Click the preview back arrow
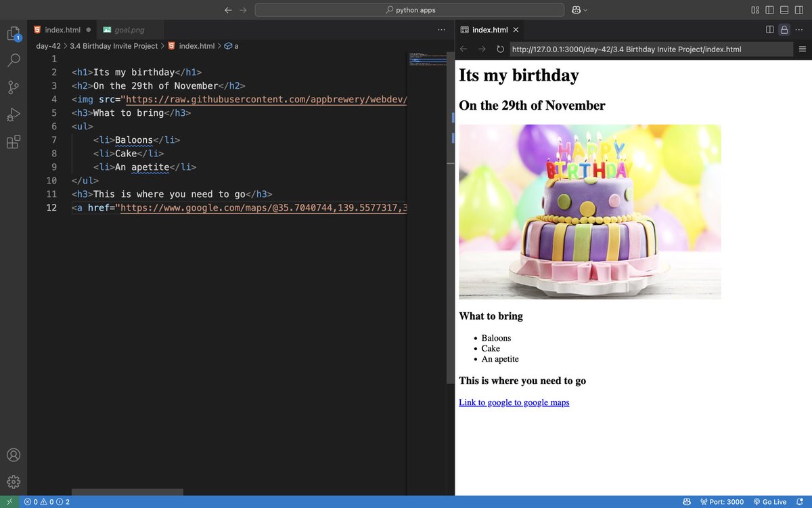The width and height of the screenshot is (812, 508). 464,49
